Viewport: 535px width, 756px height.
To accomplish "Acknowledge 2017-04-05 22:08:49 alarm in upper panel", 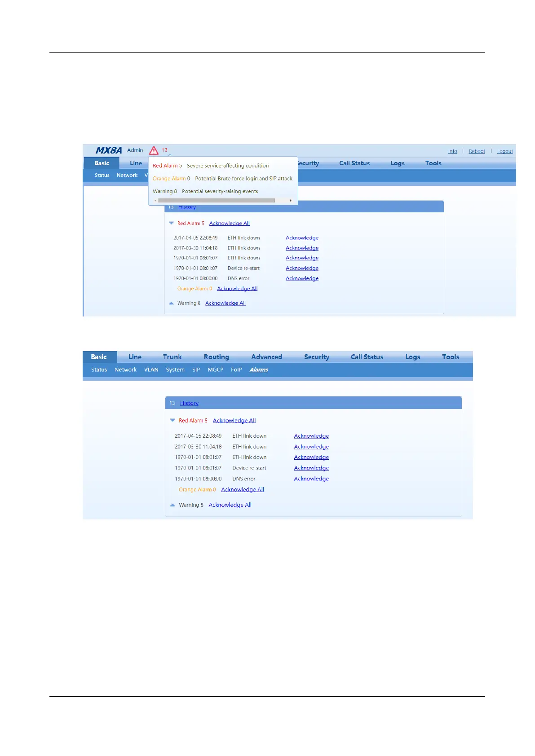I will [x=302, y=238].
